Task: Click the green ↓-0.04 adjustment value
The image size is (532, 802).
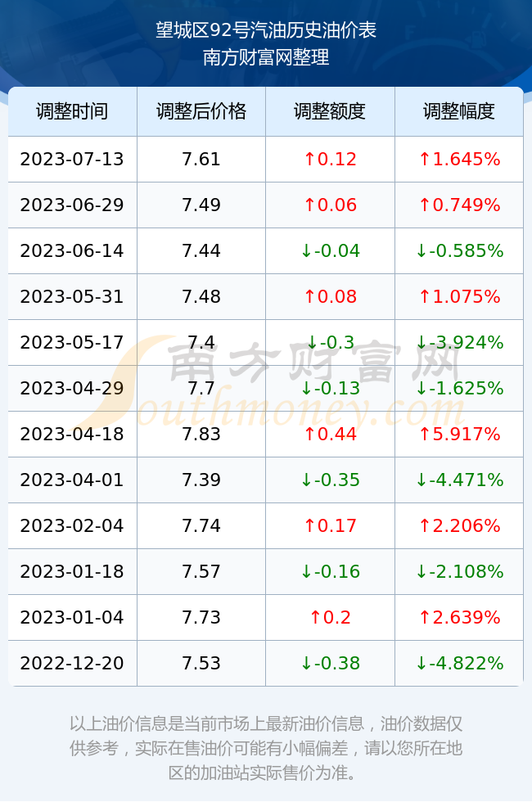Action: click(x=330, y=250)
